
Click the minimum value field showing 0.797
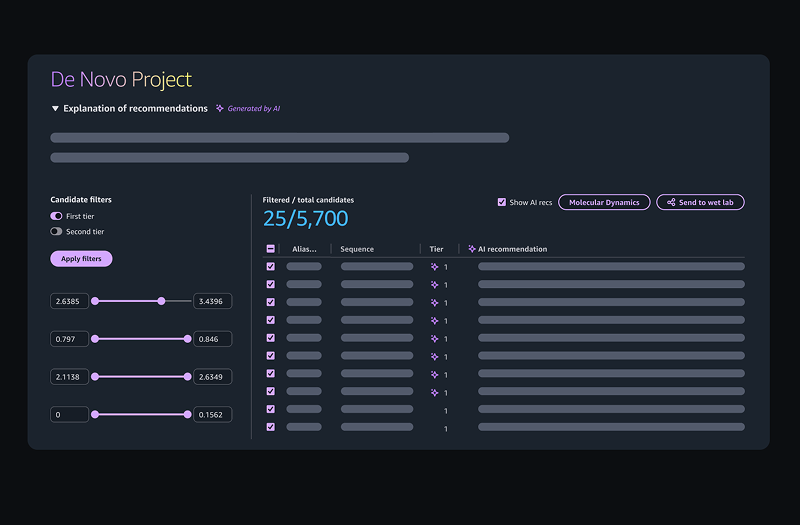(x=70, y=339)
